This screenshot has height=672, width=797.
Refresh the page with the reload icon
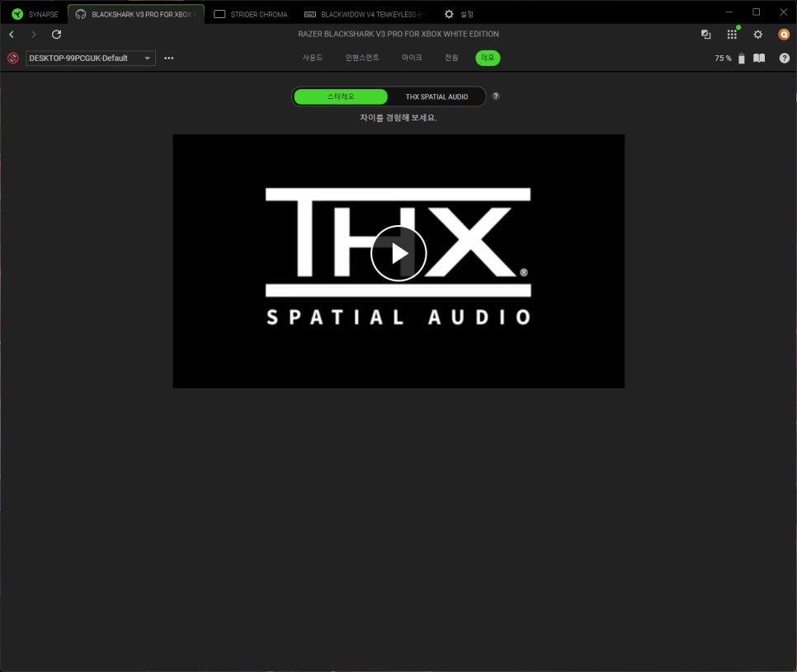(x=56, y=35)
